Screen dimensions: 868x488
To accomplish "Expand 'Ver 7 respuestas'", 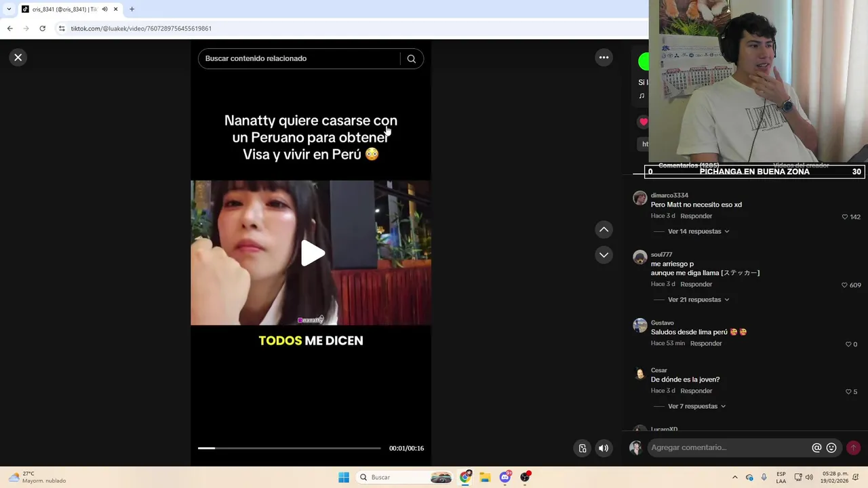I will pos(696,406).
